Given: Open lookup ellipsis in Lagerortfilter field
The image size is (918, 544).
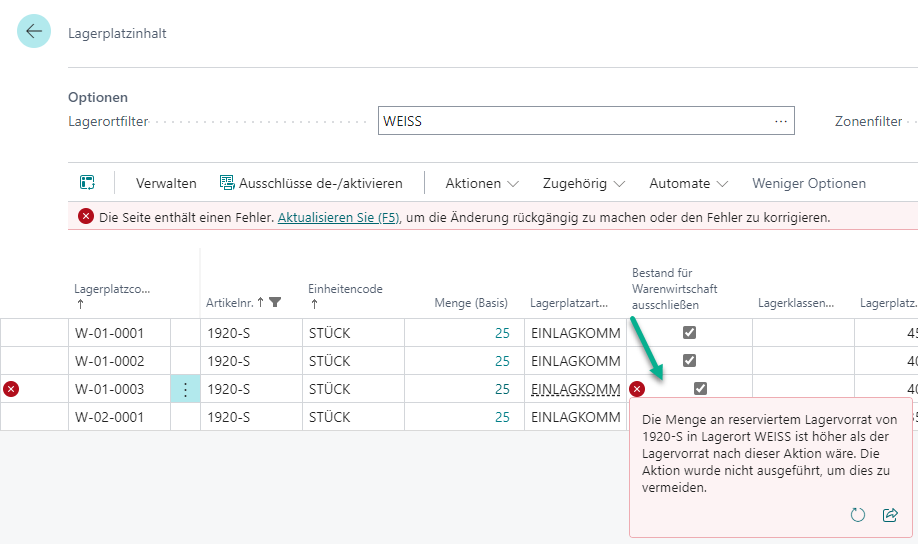Looking at the screenshot, I should click(x=781, y=121).
